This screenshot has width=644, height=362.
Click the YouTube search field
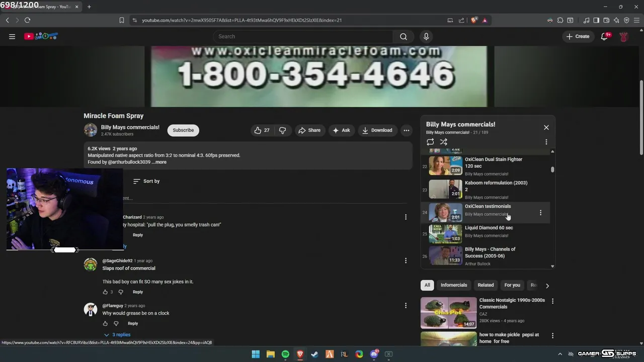(x=303, y=36)
